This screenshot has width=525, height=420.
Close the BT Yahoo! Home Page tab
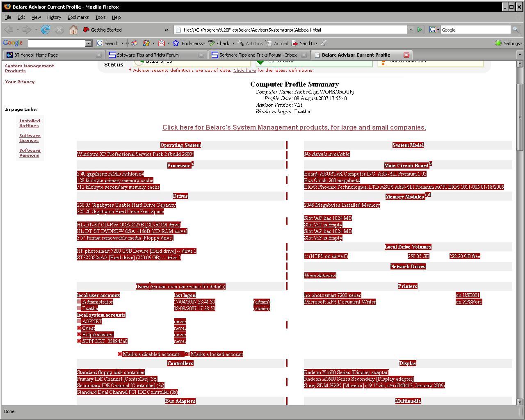[99, 55]
